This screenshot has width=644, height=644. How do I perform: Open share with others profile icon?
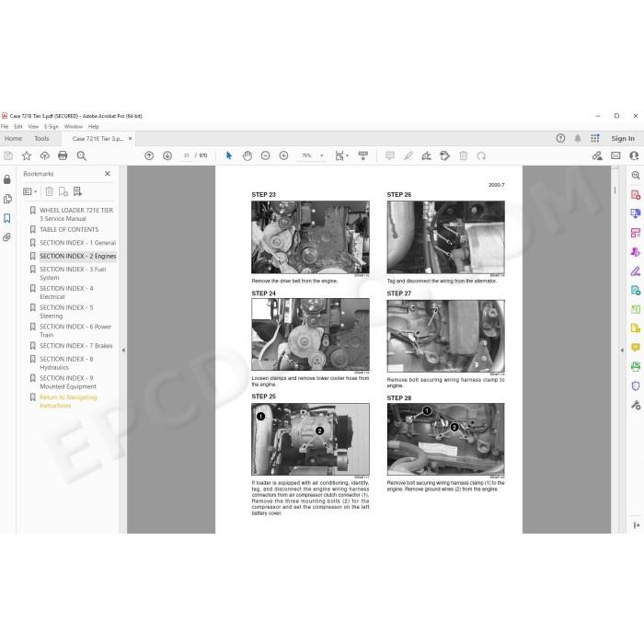tap(634, 155)
